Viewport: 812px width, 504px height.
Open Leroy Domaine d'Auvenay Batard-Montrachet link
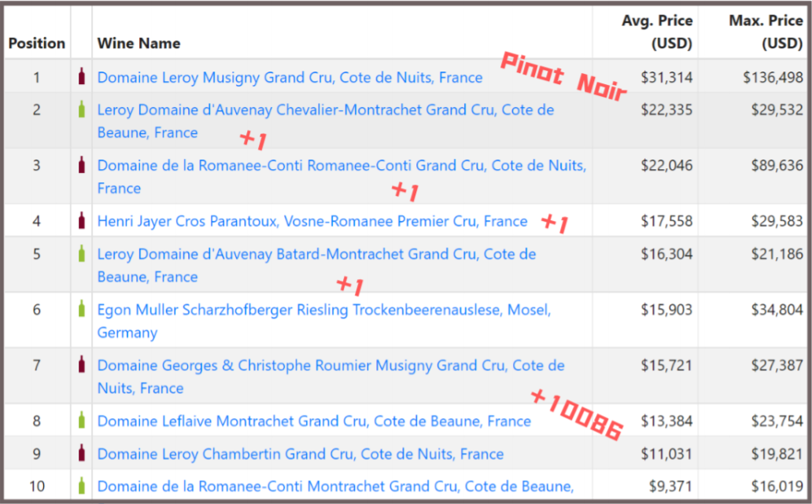coord(316,255)
